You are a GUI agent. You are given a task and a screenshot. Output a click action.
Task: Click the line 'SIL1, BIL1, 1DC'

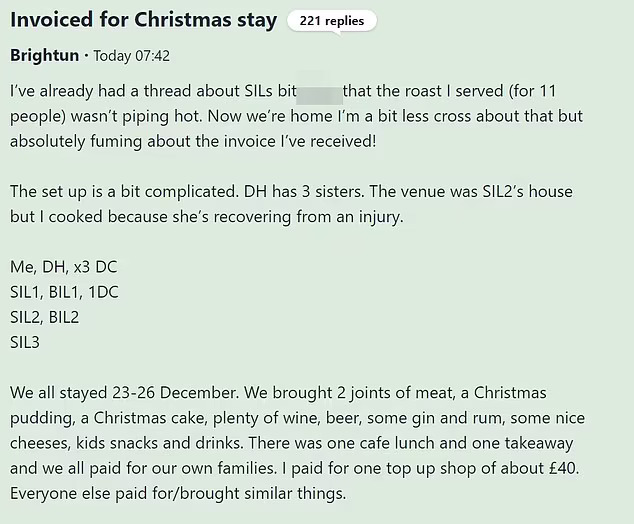pos(66,292)
